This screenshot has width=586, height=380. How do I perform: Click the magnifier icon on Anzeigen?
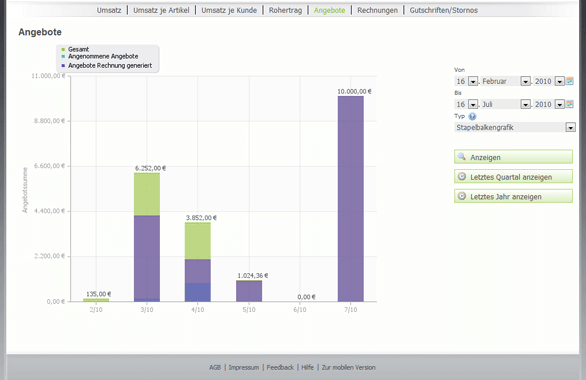[462, 157]
